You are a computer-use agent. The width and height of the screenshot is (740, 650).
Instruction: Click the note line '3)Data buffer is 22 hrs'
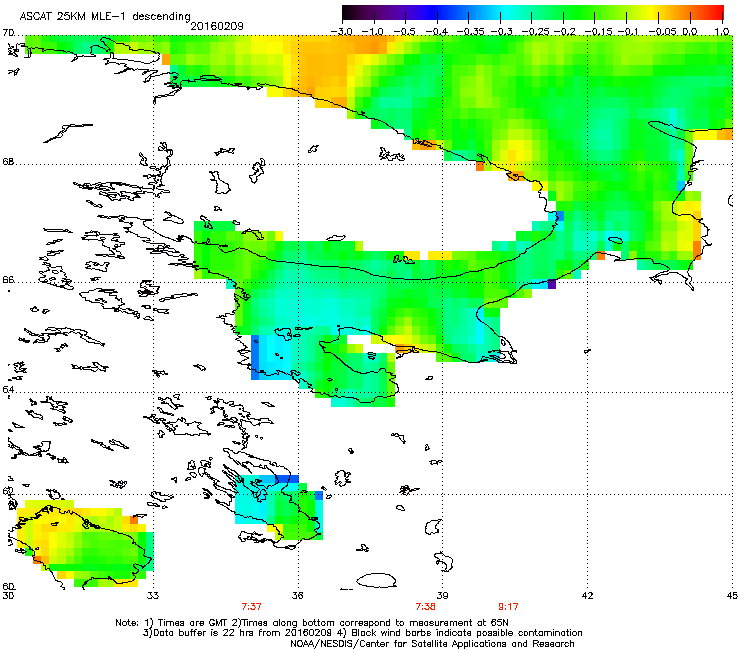tap(362, 633)
